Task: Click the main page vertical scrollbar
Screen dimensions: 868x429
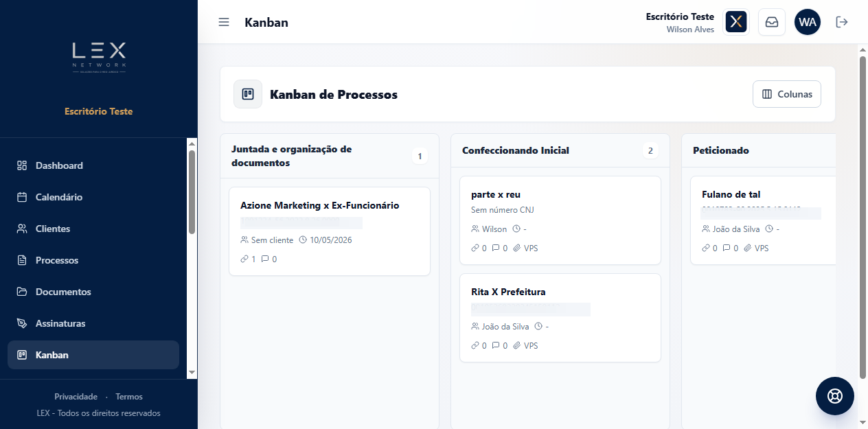Action: pos(863,217)
